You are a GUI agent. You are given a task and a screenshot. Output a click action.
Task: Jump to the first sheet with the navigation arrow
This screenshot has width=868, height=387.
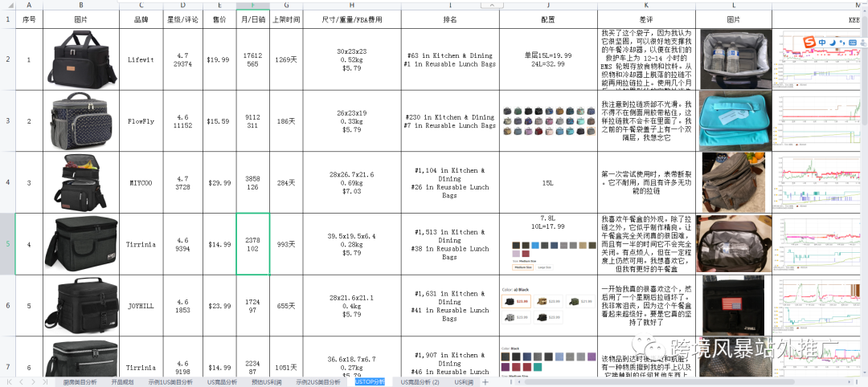coord(9,382)
